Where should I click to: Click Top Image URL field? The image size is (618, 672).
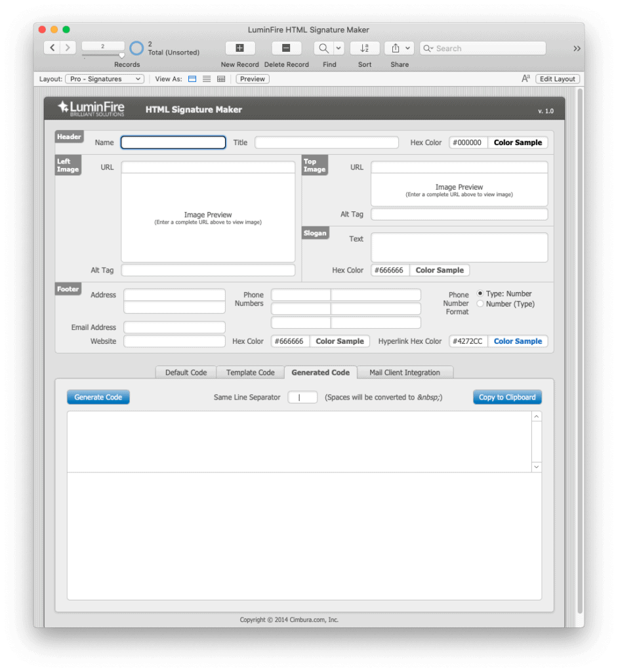[x=459, y=167]
